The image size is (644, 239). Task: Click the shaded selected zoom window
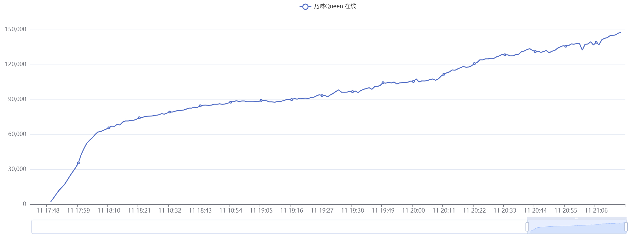(576, 228)
